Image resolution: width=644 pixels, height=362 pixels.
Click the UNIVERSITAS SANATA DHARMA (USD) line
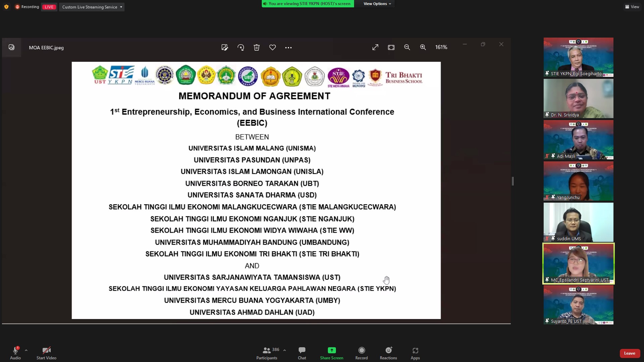click(252, 195)
